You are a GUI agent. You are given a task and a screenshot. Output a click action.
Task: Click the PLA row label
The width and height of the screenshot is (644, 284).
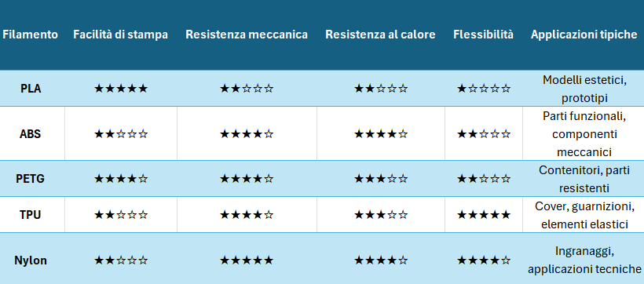pyautogui.click(x=31, y=88)
